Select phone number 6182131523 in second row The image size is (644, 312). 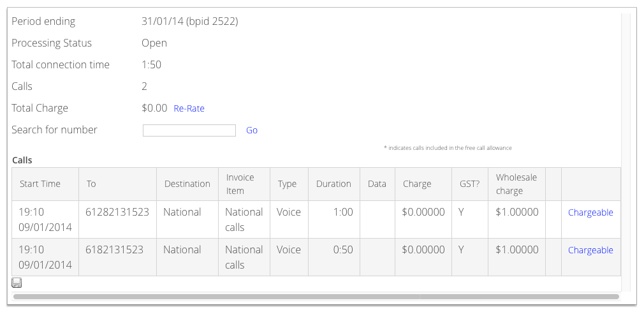point(114,249)
